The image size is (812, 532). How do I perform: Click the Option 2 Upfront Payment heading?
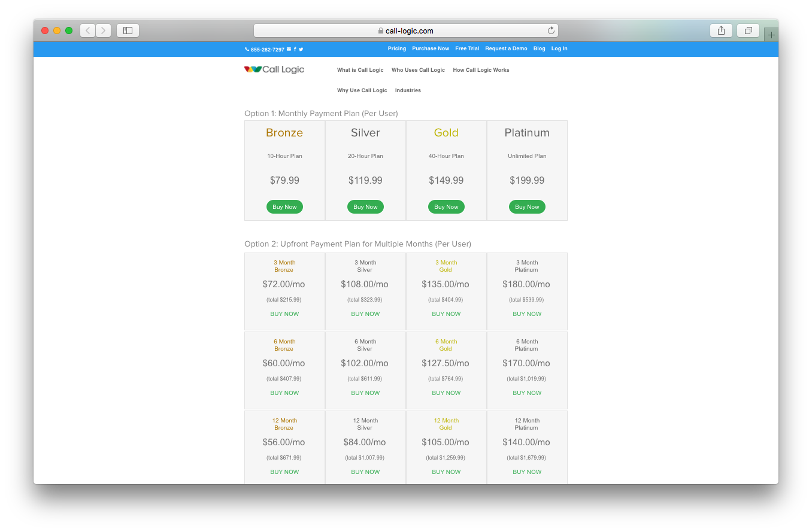point(357,244)
